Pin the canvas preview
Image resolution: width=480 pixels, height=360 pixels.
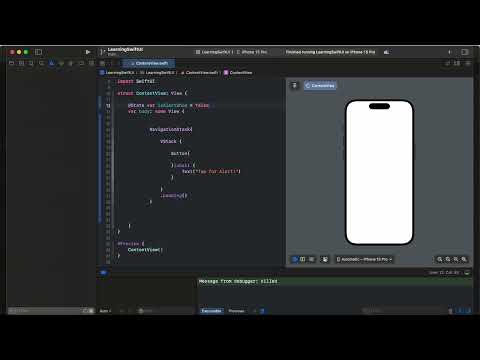click(294, 86)
